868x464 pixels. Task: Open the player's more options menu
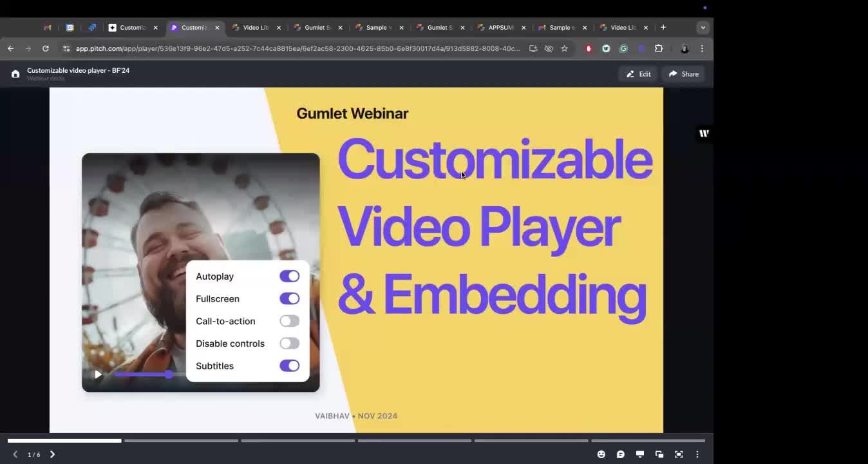point(697,454)
